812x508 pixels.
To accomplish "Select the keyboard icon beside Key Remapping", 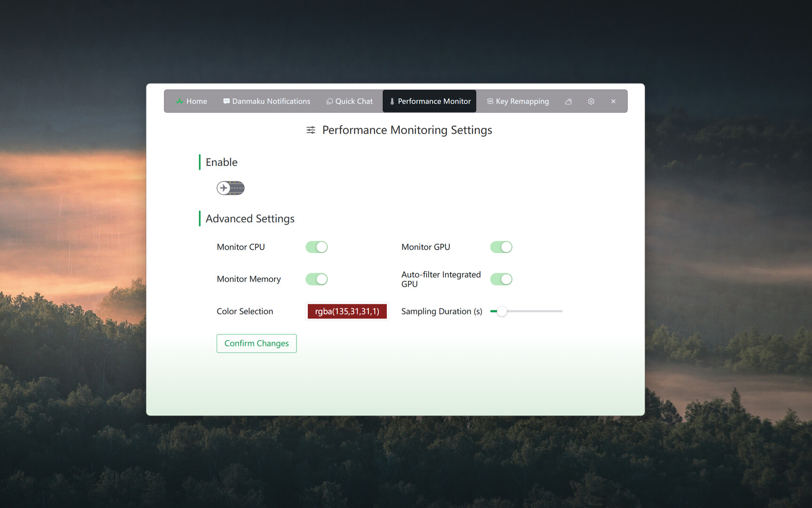I will [x=490, y=101].
